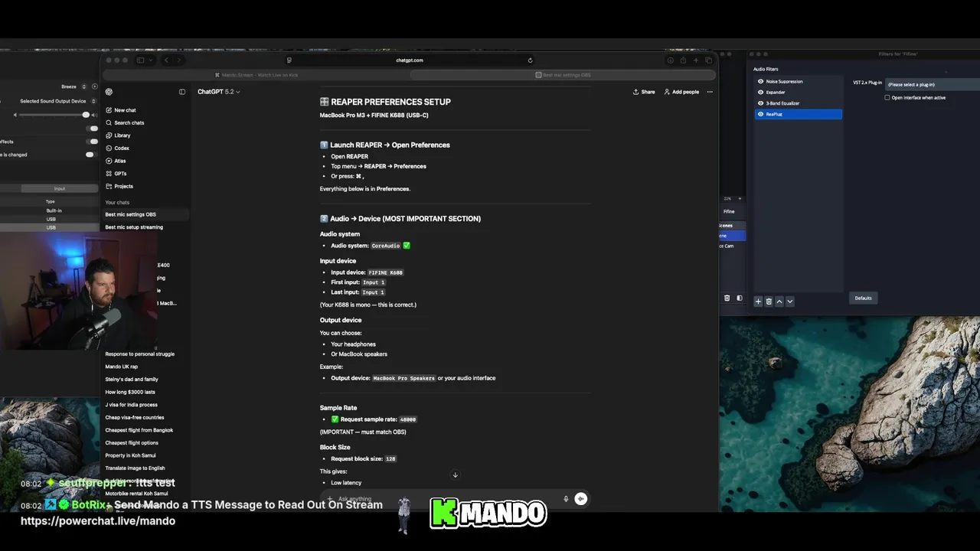Image resolution: width=980 pixels, height=551 pixels.
Task: Toggle ReaPlugs filter visibility eye
Action: [x=760, y=114]
